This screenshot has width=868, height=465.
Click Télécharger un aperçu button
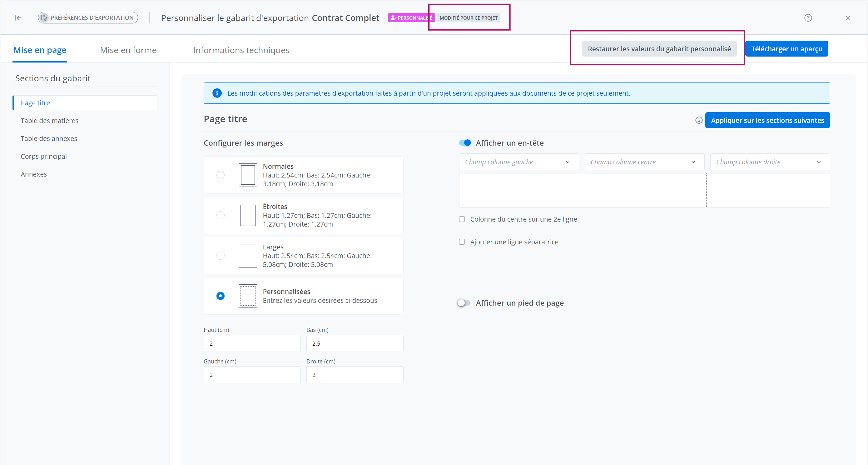click(x=786, y=49)
